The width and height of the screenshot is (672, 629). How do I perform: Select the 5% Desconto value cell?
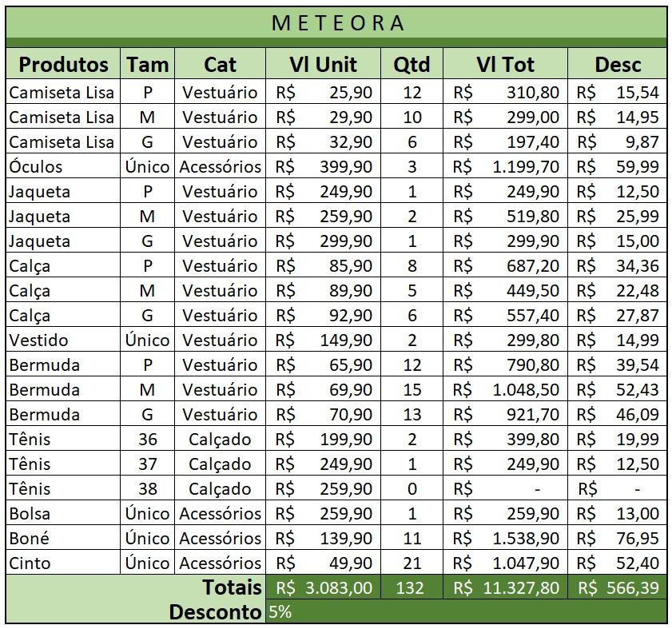point(466,612)
